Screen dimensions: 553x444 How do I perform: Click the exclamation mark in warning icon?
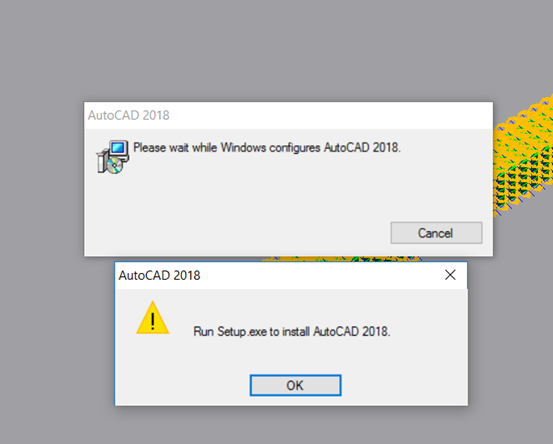click(153, 321)
